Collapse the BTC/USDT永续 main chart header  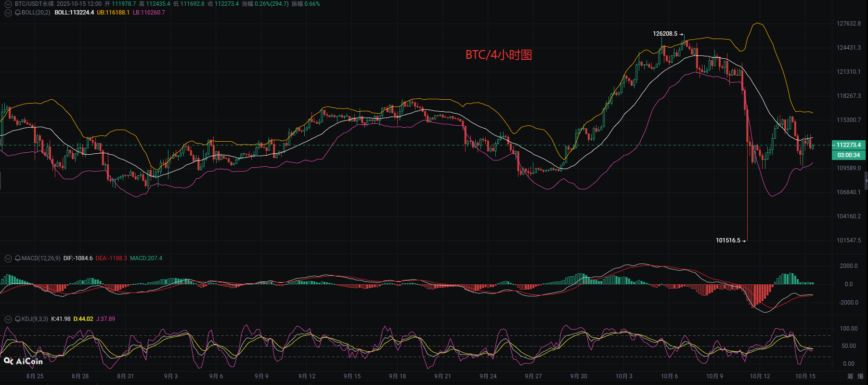click(x=8, y=4)
